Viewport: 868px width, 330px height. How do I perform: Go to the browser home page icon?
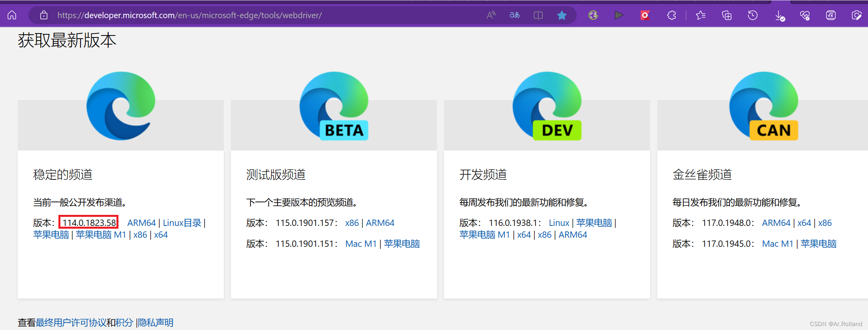tap(12, 15)
